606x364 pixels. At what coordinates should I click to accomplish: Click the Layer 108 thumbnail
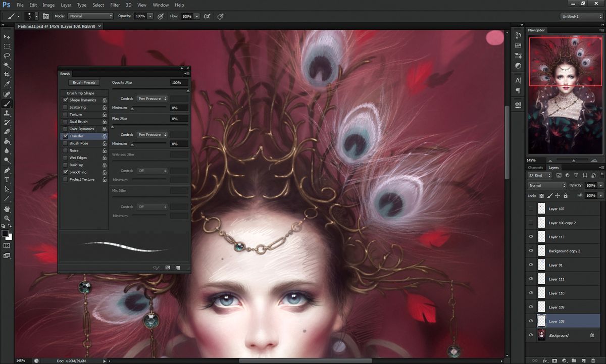[542, 321]
